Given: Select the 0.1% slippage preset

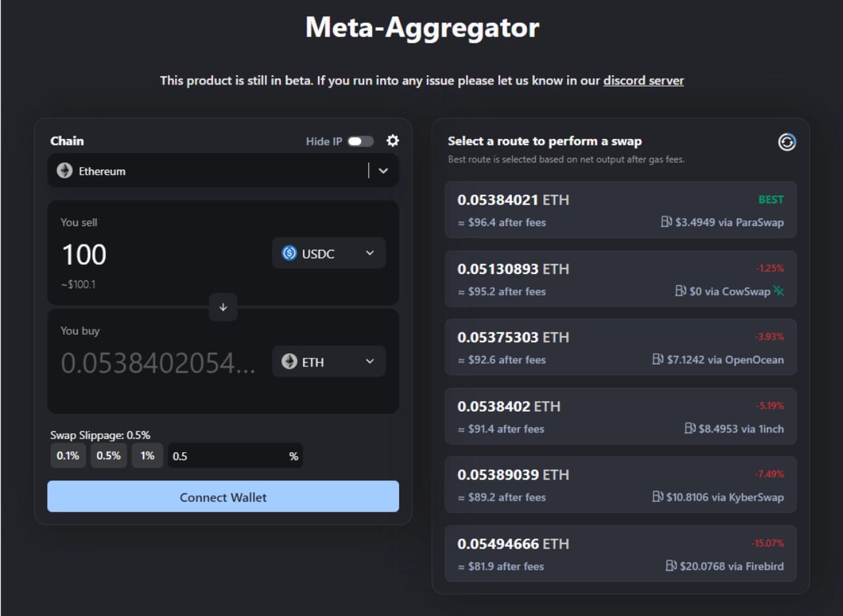Looking at the screenshot, I should 68,455.
